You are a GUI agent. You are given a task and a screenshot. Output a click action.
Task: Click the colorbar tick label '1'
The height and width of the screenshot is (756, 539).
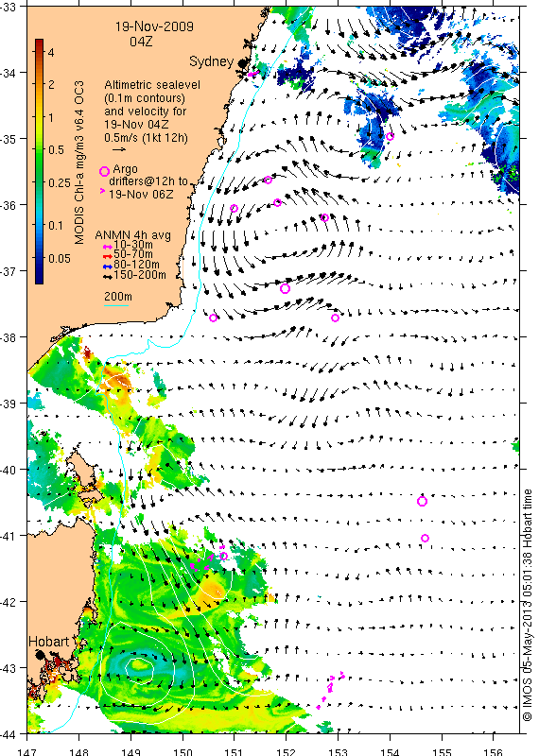[51, 117]
